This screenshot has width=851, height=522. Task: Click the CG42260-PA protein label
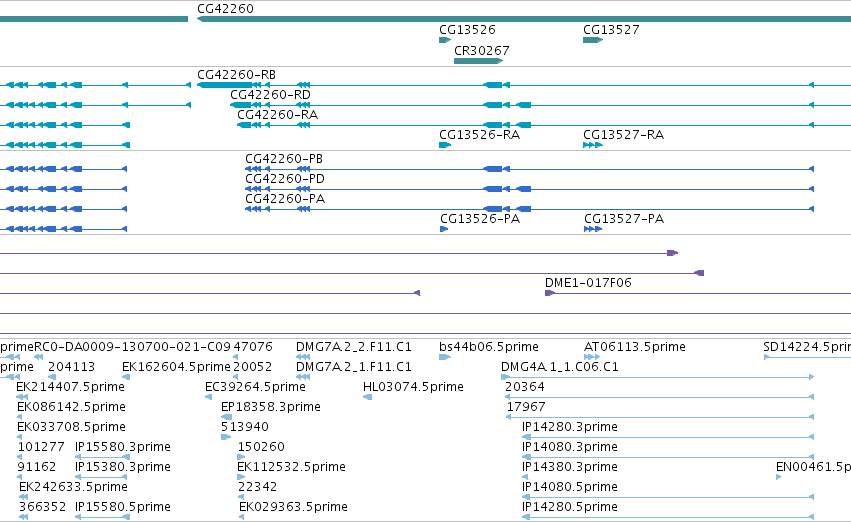[x=285, y=199]
